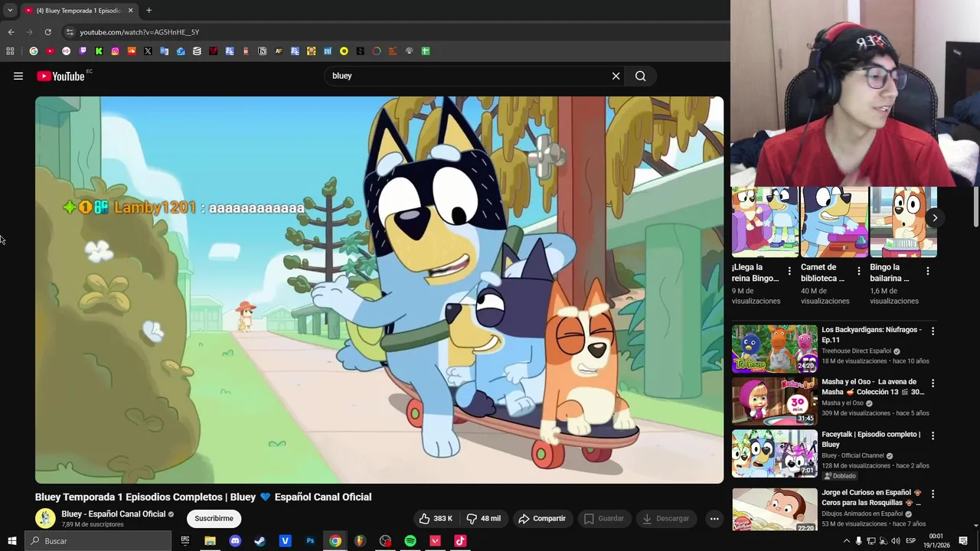Open 'Carnet de biblioteca...' short thumbnail
The height and width of the screenshot is (551, 980).
835,222
